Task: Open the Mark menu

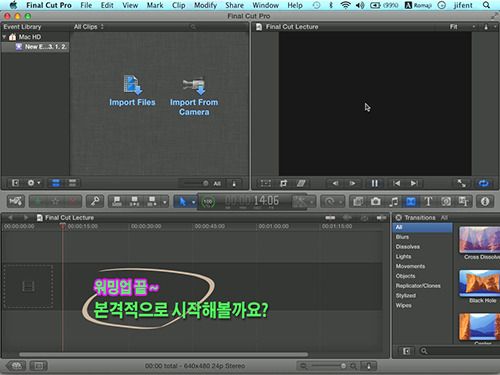Action: (155, 5)
